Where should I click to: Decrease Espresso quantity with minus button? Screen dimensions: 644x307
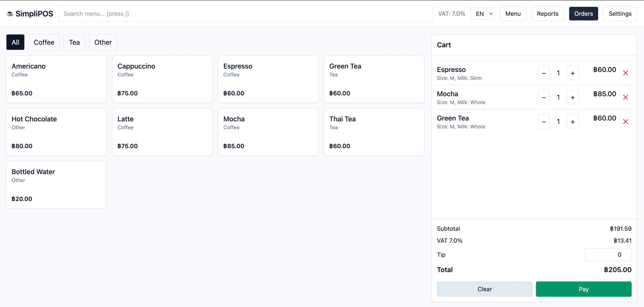pyautogui.click(x=544, y=73)
